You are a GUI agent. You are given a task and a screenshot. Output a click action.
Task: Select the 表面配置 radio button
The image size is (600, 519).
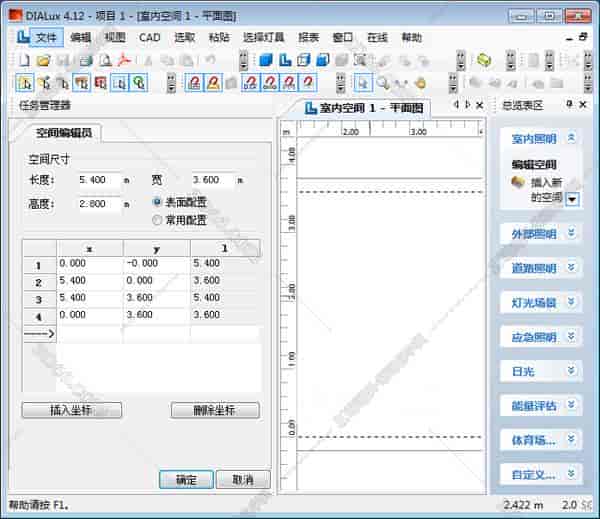pos(156,202)
